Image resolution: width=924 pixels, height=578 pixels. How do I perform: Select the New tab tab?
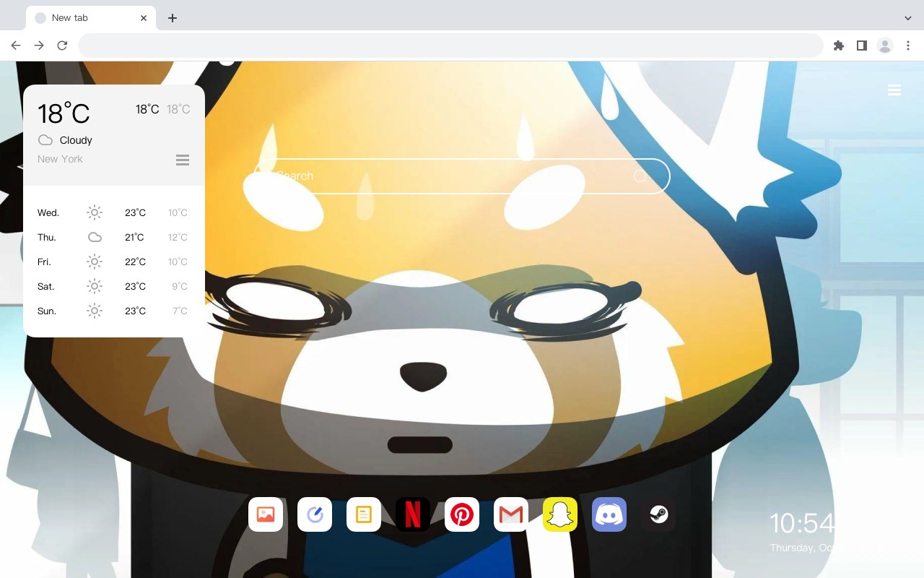click(x=91, y=18)
